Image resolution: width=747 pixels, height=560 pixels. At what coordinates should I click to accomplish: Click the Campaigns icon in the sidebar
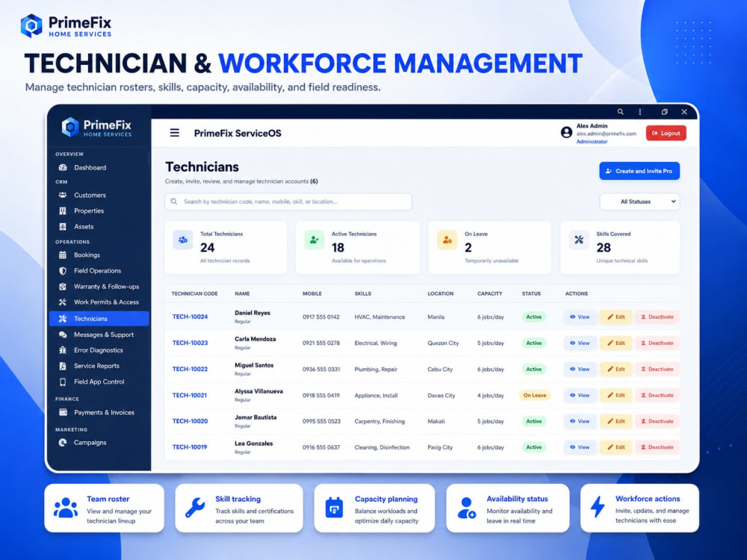pyautogui.click(x=63, y=442)
